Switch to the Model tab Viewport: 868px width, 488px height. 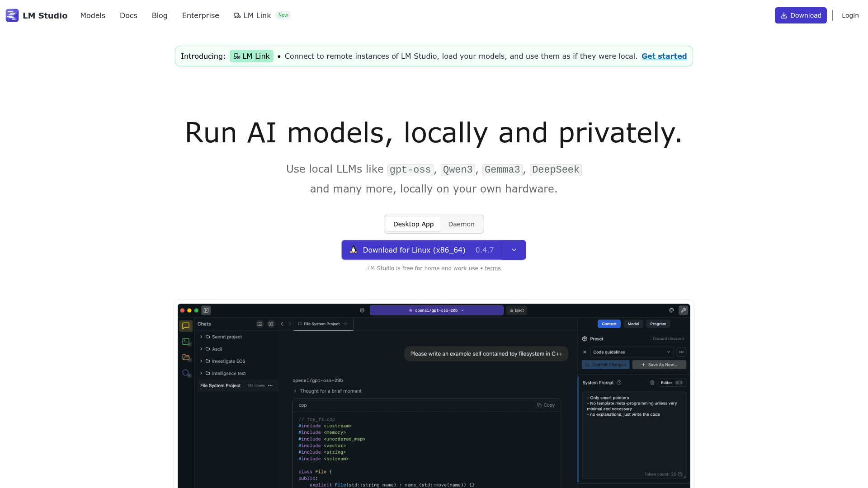(x=633, y=324)
